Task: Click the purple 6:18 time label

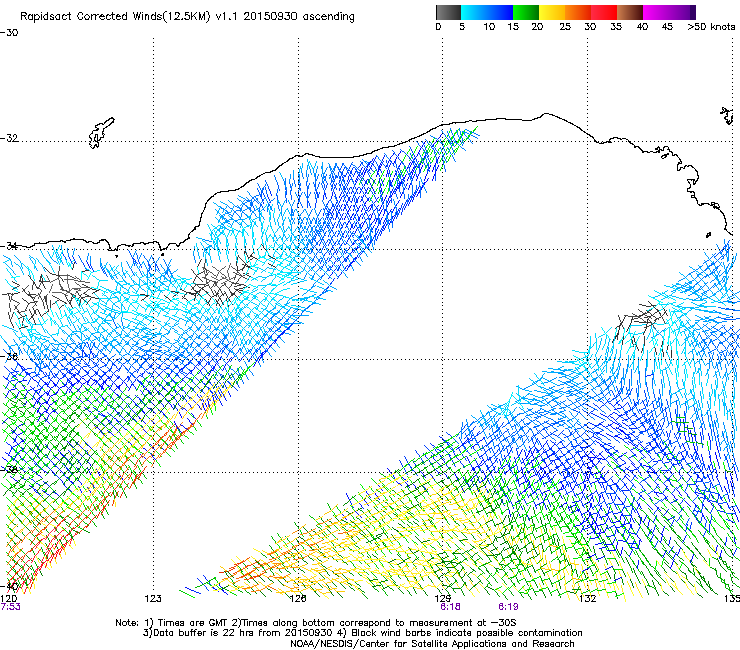Action: [450, 607]
